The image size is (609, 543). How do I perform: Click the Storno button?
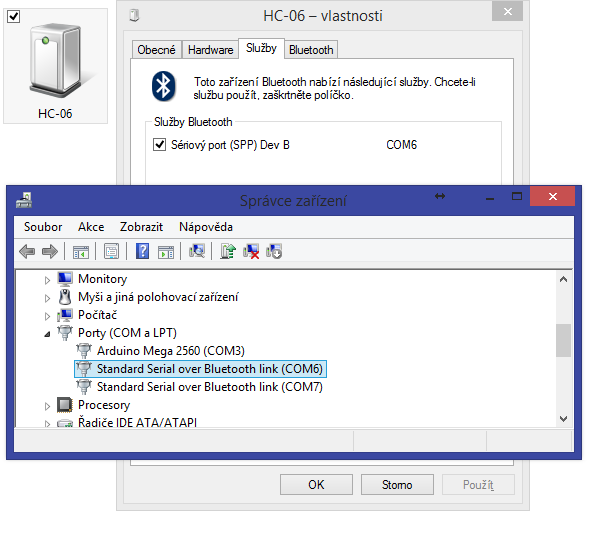tap(397, 484)
